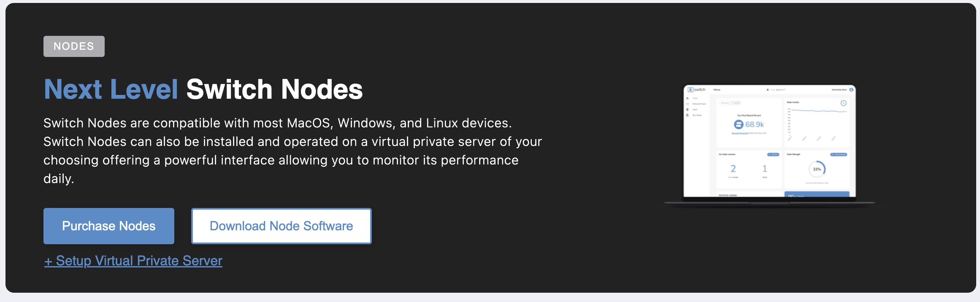Click the Switch logo in the laptop mockup
This screenshot has width=980, height=302.
point(696,90)
